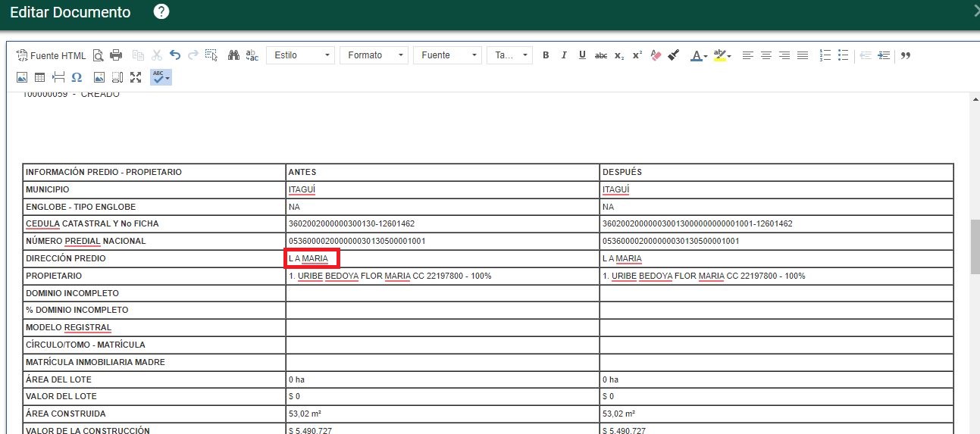Toggle superscript formatting

[x=637, y=55]
